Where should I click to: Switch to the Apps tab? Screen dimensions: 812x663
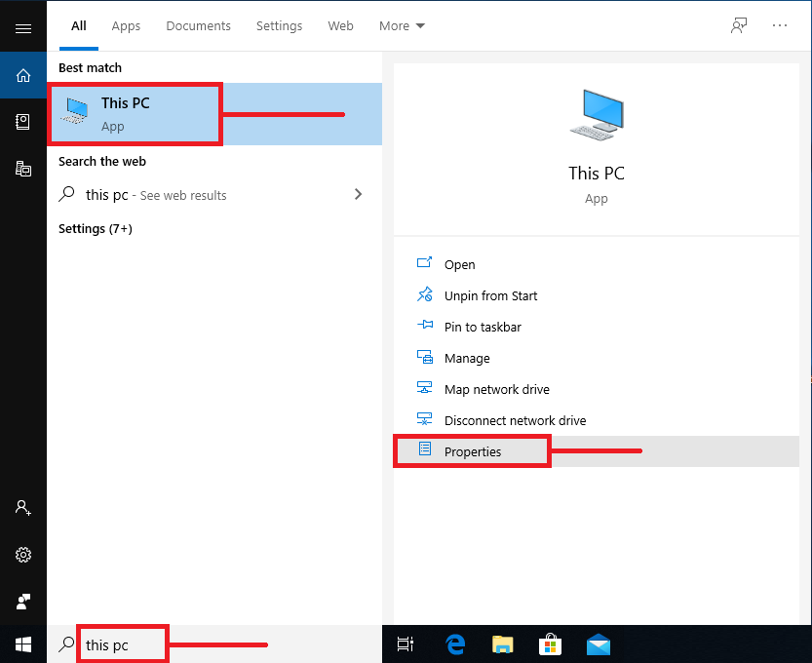tap(126, 26)
